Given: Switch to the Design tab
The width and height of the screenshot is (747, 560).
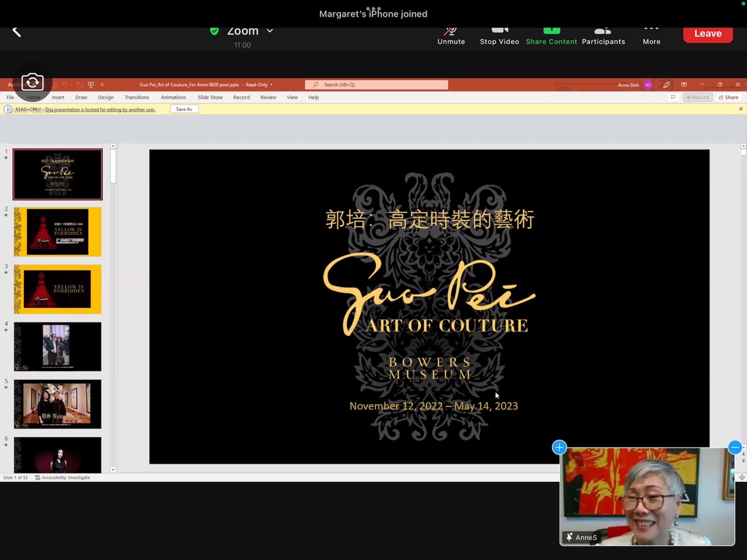Looking at the screenshot, I should [x=106, y=97].
